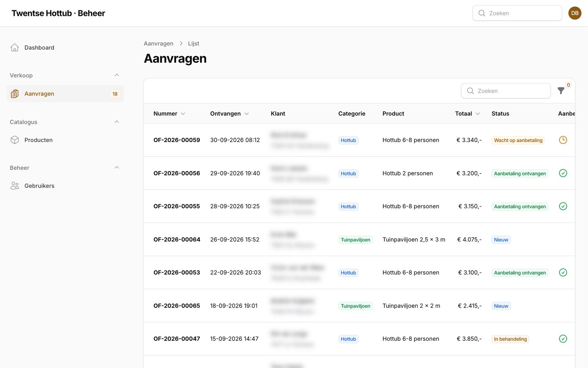Click the check icon for OF-2026-00055
The width and height of the screenshot is (588, 368).
click(x=563, y=206)
